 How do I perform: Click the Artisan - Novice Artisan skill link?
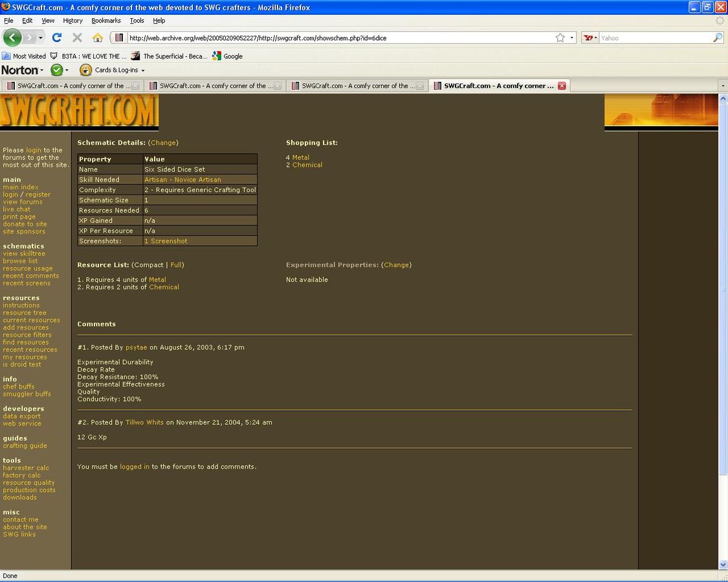[182, 180]
